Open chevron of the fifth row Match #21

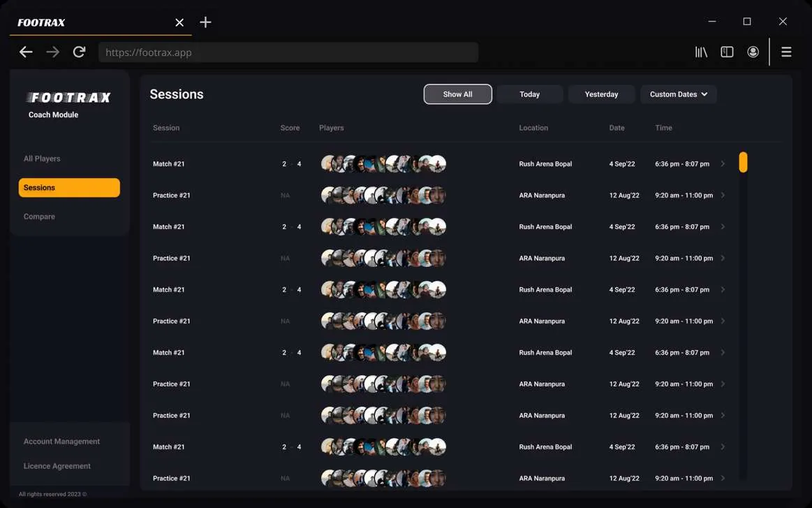click(723, 290)
